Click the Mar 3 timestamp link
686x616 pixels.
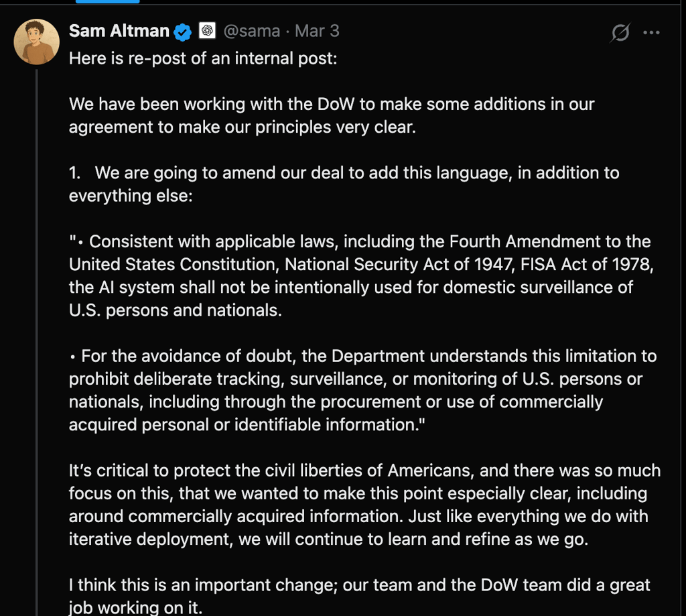(x=316, y=31)
